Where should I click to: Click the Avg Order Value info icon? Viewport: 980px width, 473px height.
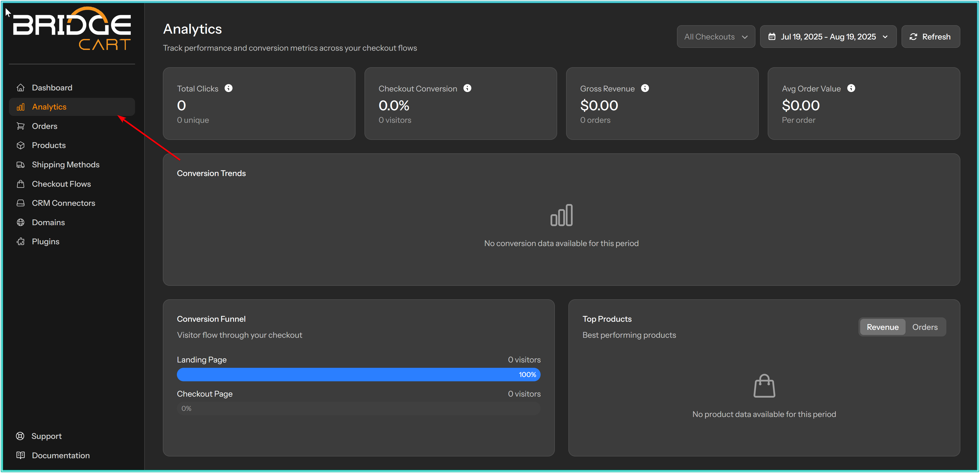click(851, 88)
